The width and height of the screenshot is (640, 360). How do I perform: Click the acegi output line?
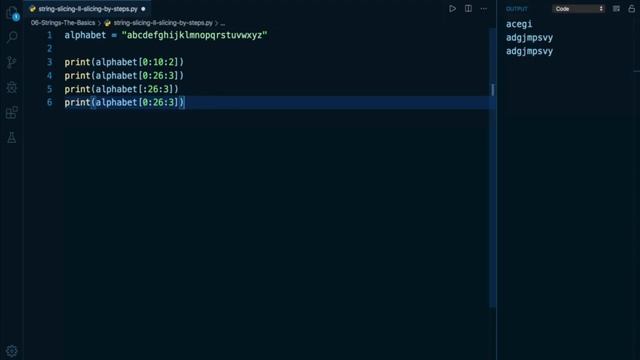519,24
